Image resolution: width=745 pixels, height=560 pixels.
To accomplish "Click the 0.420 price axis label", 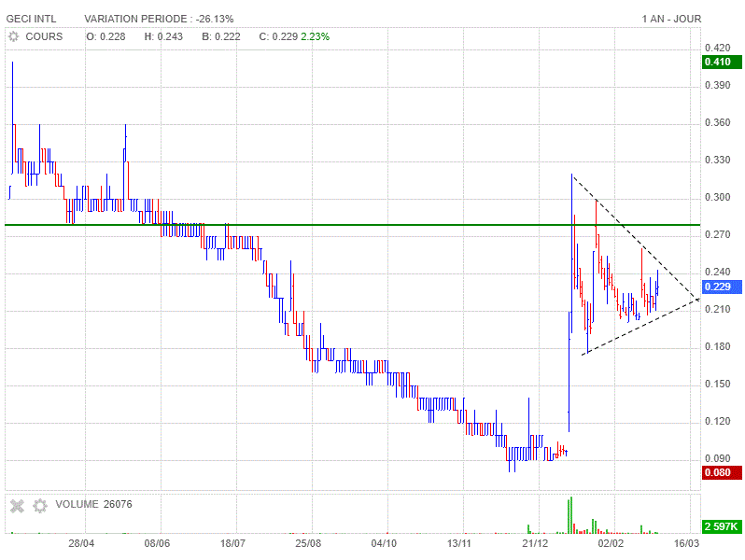I will 717,48.
